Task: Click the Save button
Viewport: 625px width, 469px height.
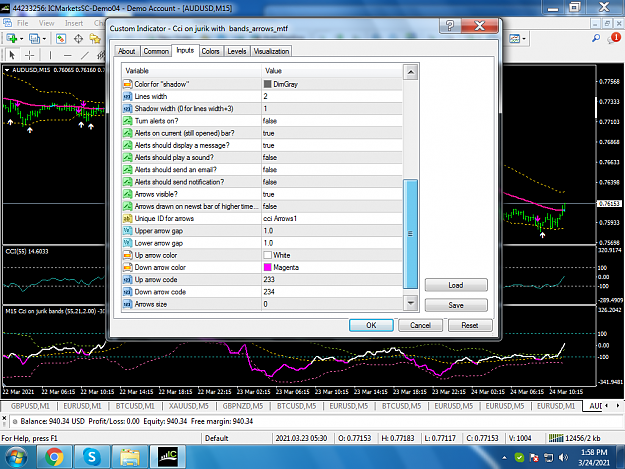Action: (x=456, y=305)
